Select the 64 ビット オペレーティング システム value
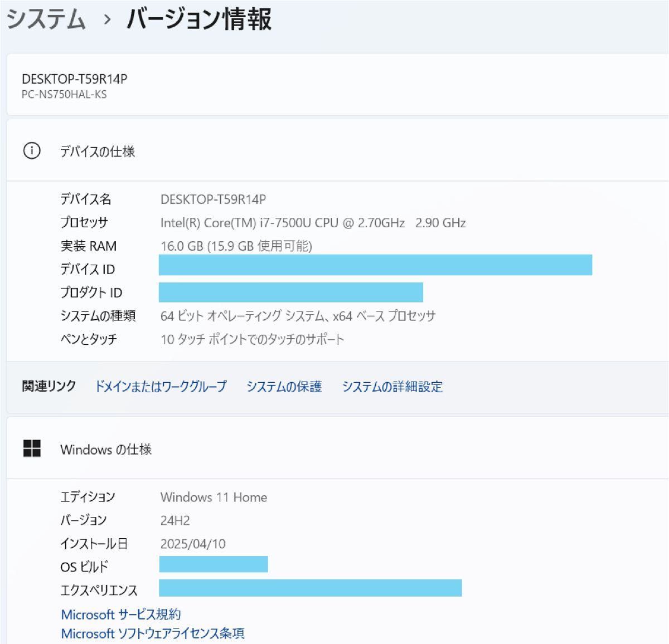This screenshot has width=669, height=644. tap(298, 316)
